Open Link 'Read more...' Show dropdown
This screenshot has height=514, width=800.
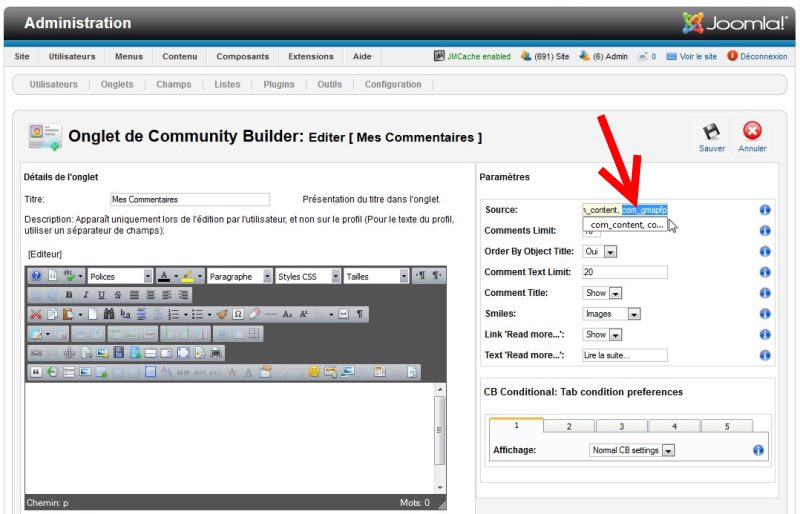(602, 335)
